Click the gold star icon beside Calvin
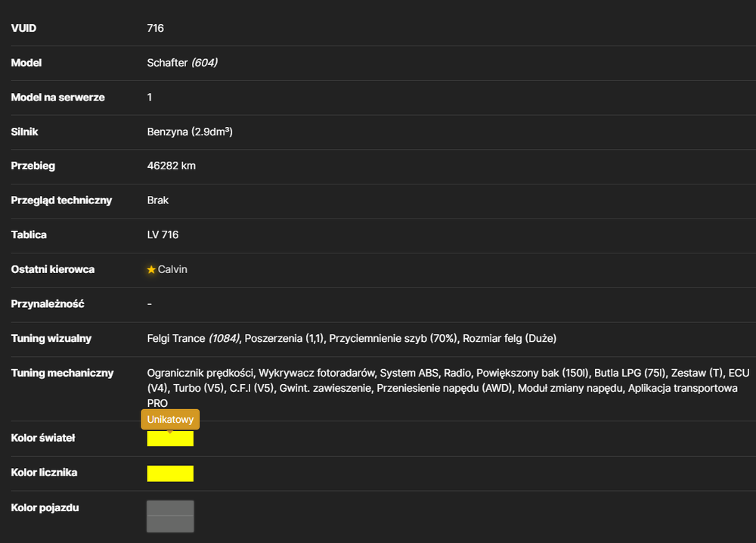This screenshot has height=543, width=756. pos(151,269)
